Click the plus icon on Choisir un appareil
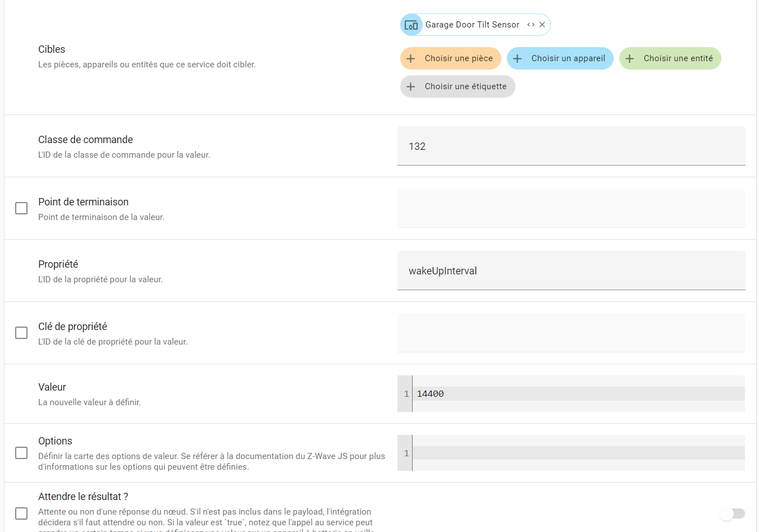Screen dimensions: 759x532 518,58
